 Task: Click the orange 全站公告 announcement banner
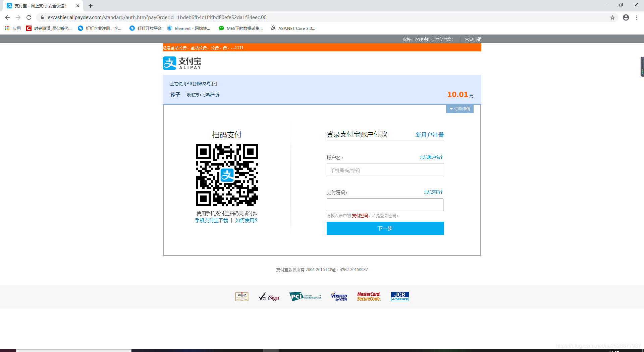click(x=322, y=48)
